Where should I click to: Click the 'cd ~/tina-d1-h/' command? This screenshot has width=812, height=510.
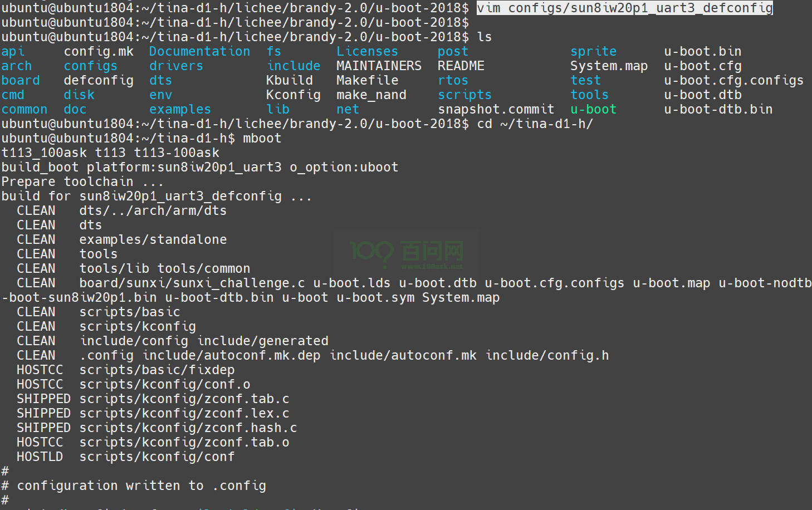tap(535, 124)
